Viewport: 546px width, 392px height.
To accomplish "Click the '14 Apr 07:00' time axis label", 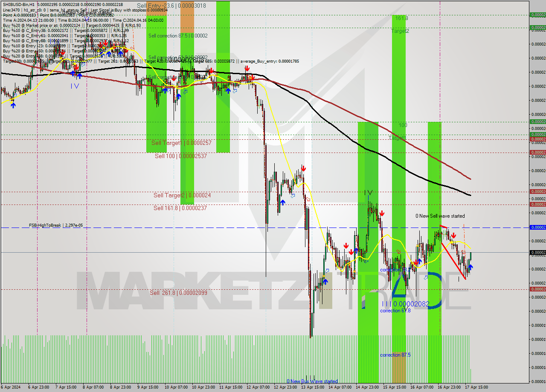I will (340, 387).
